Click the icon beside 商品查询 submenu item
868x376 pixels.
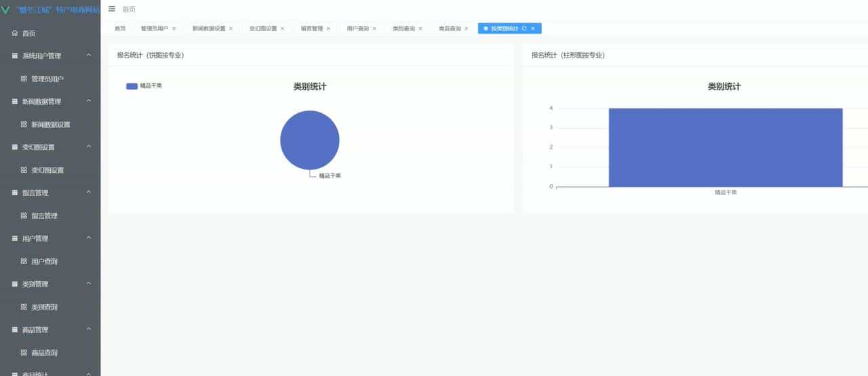24,353
